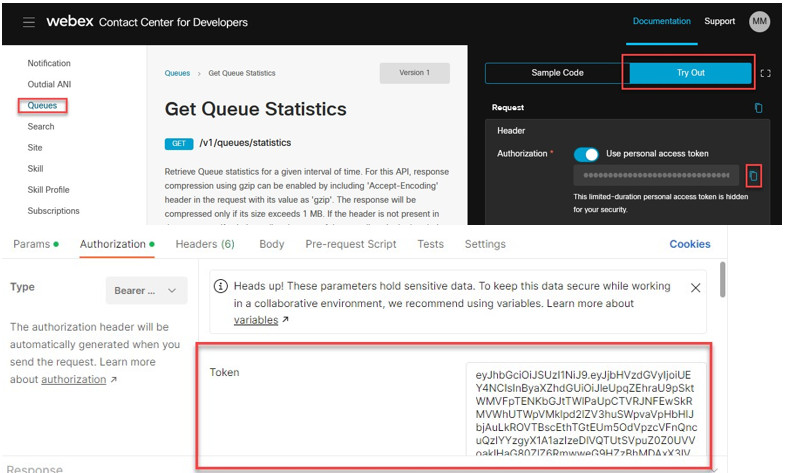This screenshot has height=473, width=785.
Task: Select Skill in the sidebar
Action: pos(35,168)
